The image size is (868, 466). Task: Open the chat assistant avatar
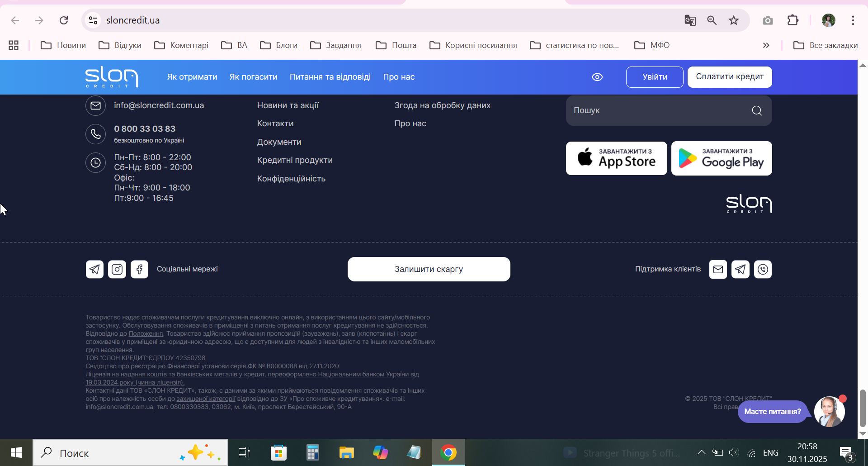(830, 411)
